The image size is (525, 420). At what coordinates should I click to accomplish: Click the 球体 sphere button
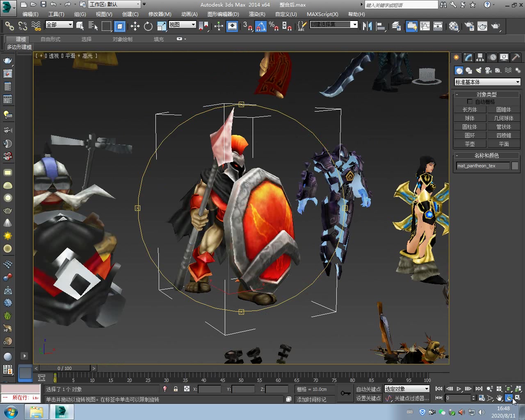470,118
